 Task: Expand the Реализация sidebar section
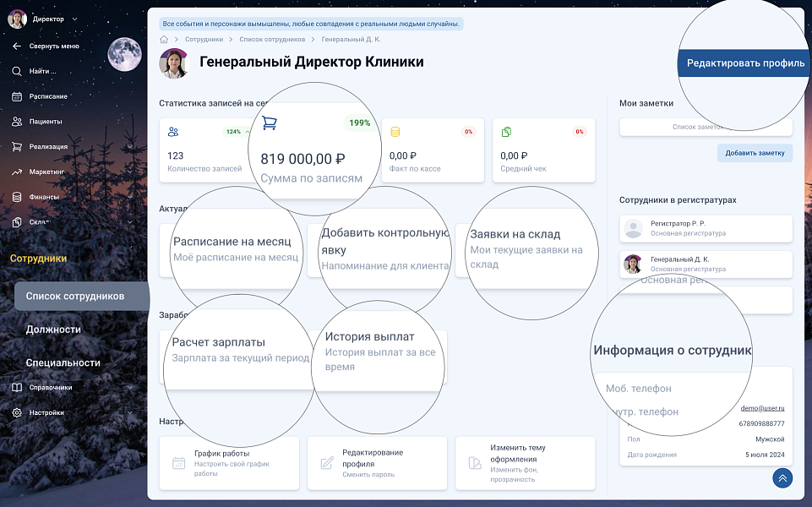pos(129,147)
